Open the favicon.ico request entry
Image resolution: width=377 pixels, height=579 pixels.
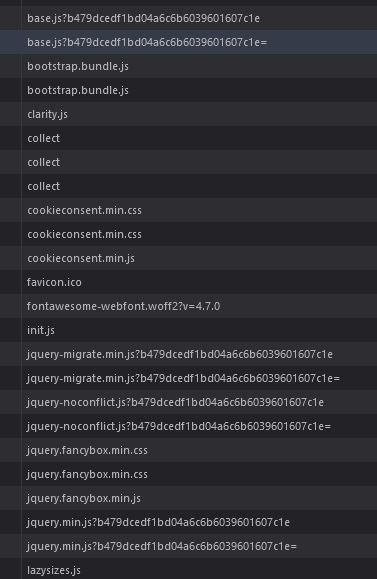pyautogui.click(x=188, y=282)
